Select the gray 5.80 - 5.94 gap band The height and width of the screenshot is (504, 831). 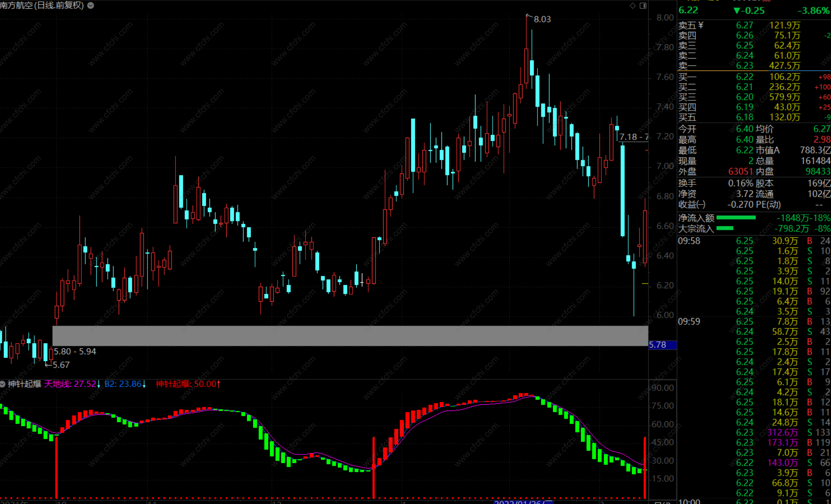coord(350,336)
